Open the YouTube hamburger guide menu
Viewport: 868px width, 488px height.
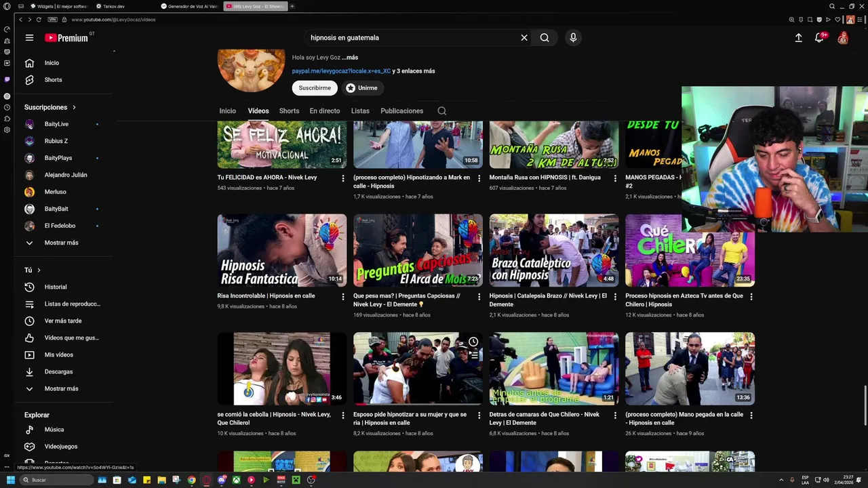[29, 38]
